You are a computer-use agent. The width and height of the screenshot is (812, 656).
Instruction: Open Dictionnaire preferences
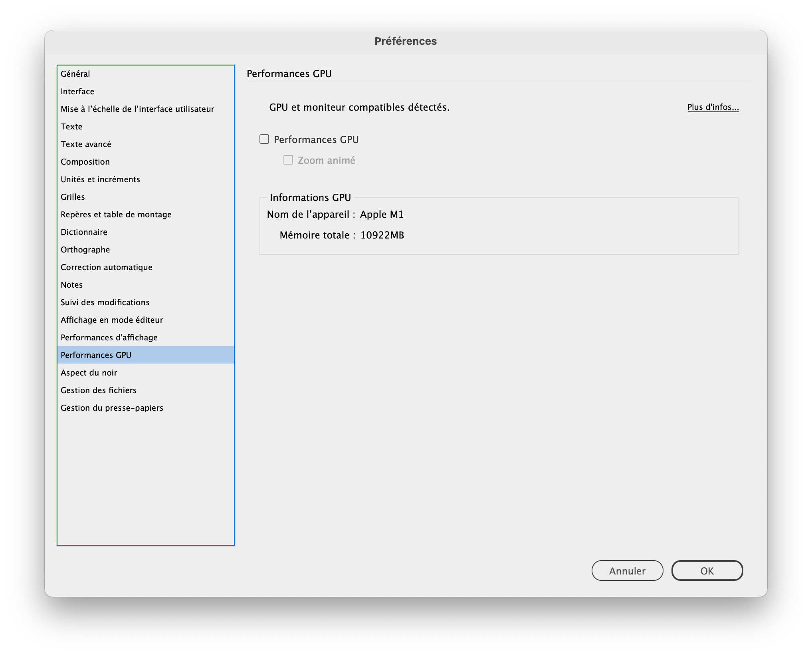84,232
